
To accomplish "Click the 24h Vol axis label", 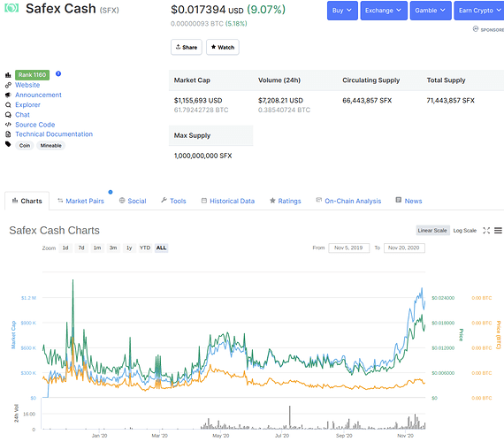I will (x=17, y=414).
